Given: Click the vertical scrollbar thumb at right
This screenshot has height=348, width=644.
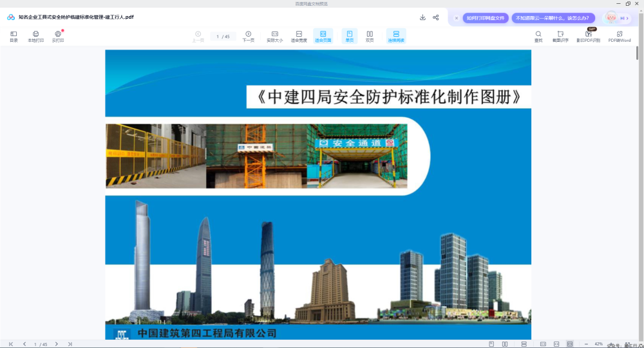Looking at the screenshot, I should click(638, 53).
